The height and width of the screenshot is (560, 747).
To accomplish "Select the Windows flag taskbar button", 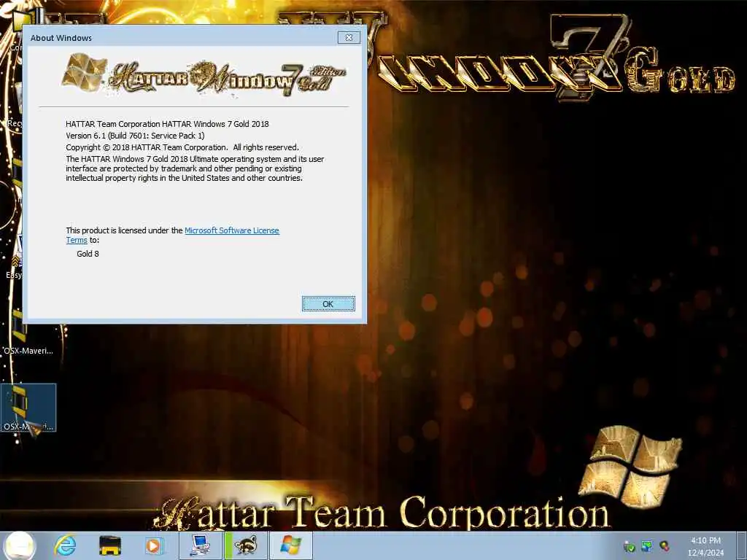I will pos(291,545).
